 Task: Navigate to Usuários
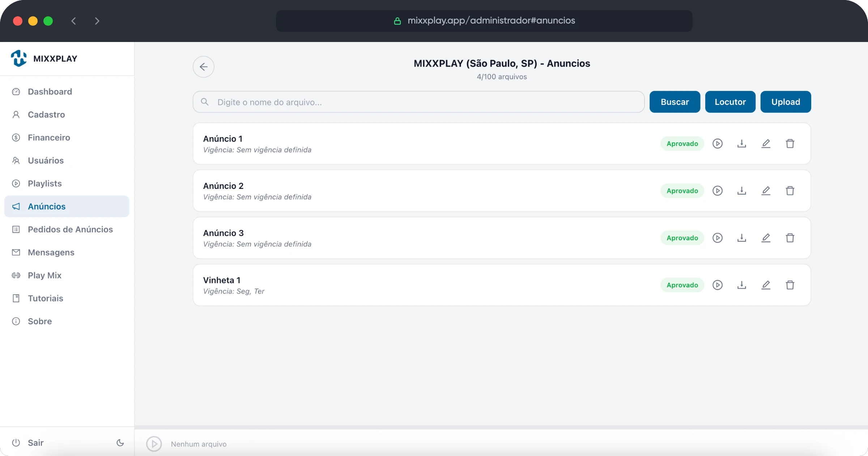pos(67,161)
